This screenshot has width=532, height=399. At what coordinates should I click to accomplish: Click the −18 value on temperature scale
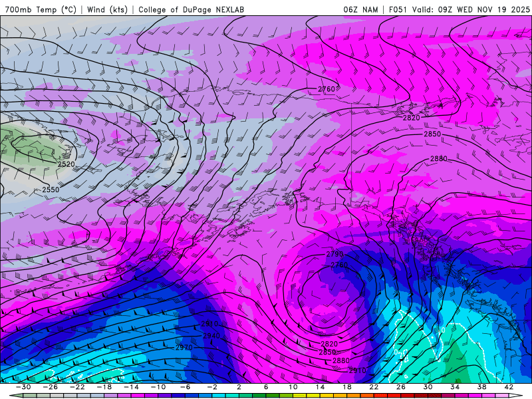click(x=104, y=387)
